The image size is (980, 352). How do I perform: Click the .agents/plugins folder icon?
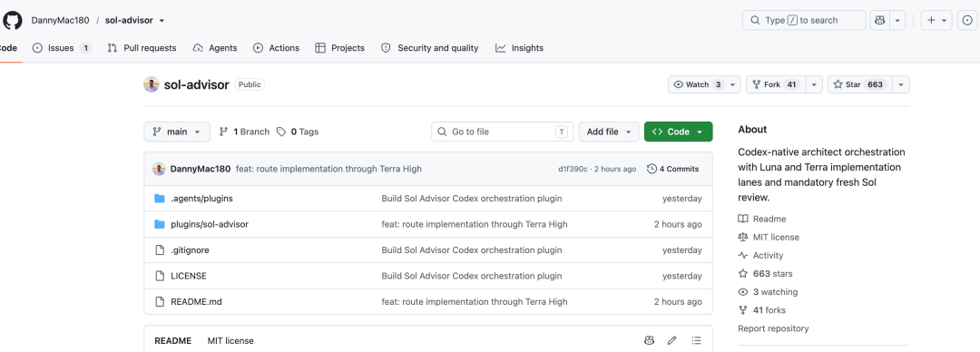[160, 199]
